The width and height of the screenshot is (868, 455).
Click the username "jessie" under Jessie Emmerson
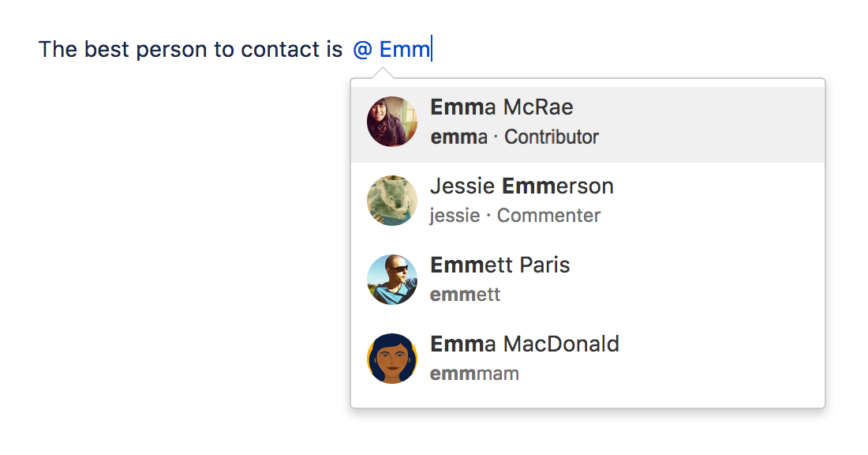[x=455, y=216]
